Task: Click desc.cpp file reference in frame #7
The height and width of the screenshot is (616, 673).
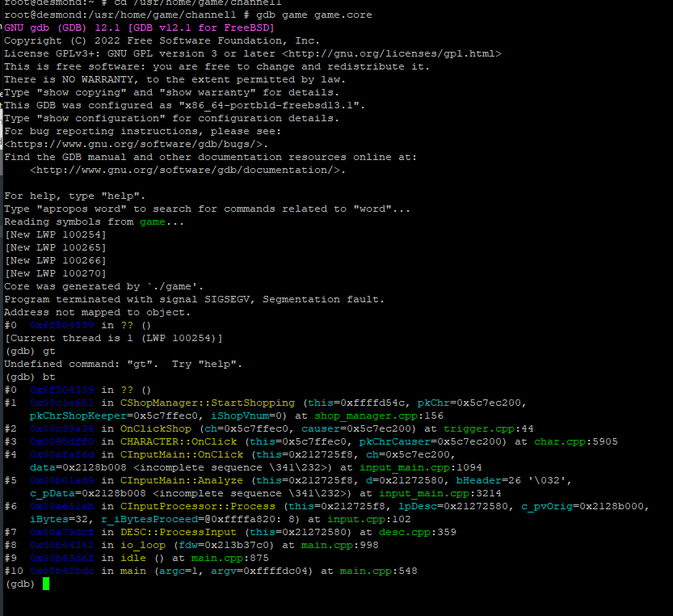Action: [x=412, y=532]
